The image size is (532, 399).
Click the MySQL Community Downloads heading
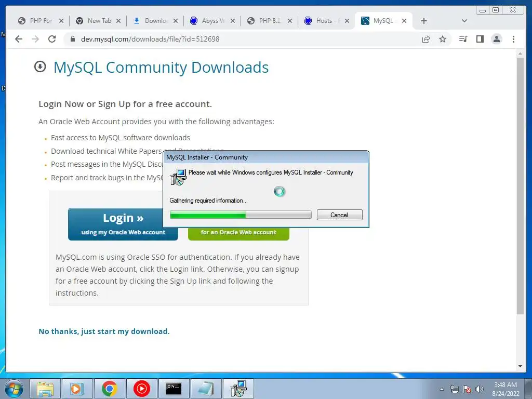click(161, 67)
